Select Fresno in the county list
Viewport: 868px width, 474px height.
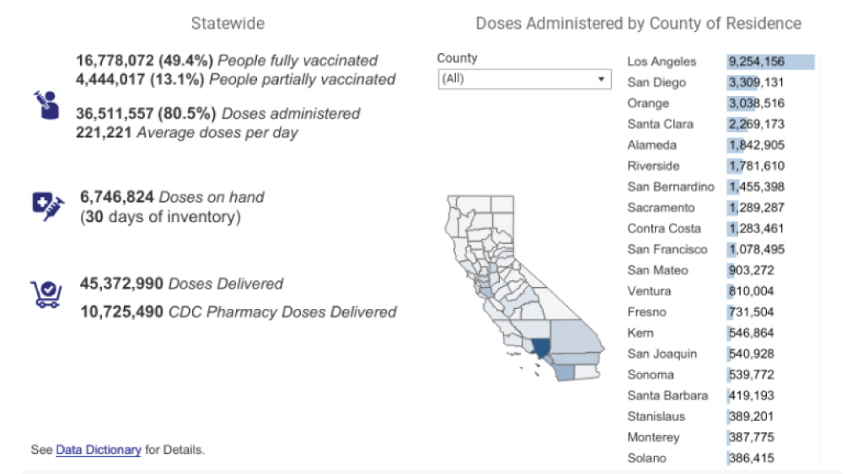tap(646, 312)
